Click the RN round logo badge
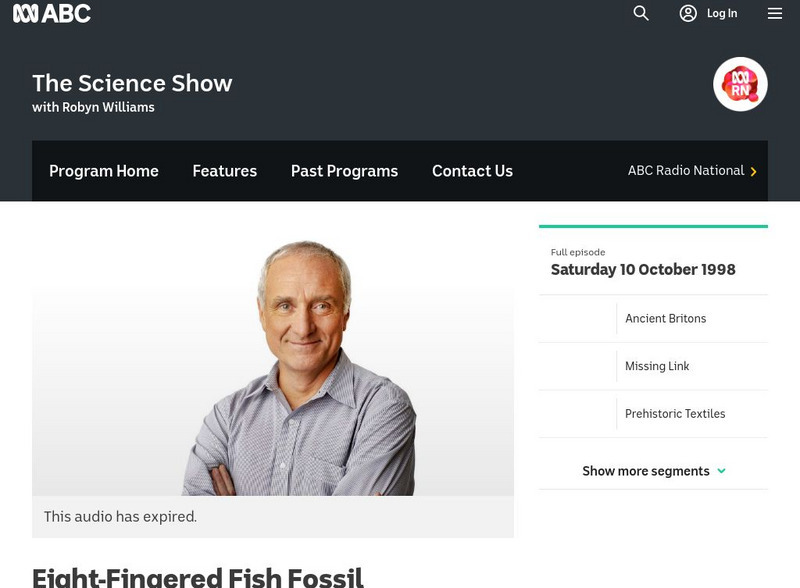Viewport: 800px width, 588px height. tap(740, 84)
